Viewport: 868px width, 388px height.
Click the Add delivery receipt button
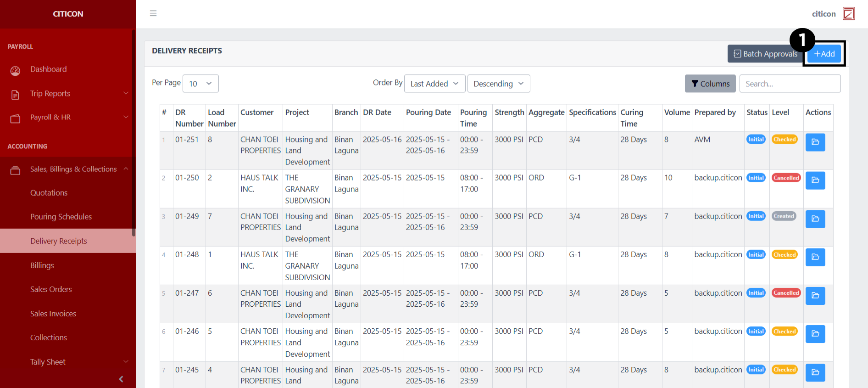(824, 54)
